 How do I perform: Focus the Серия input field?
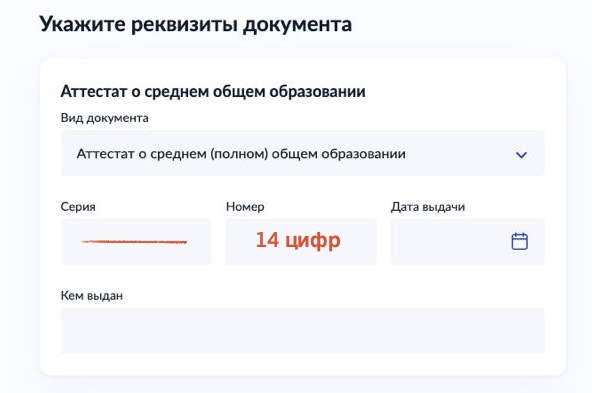pyautogui.click(x=136, y=242)
